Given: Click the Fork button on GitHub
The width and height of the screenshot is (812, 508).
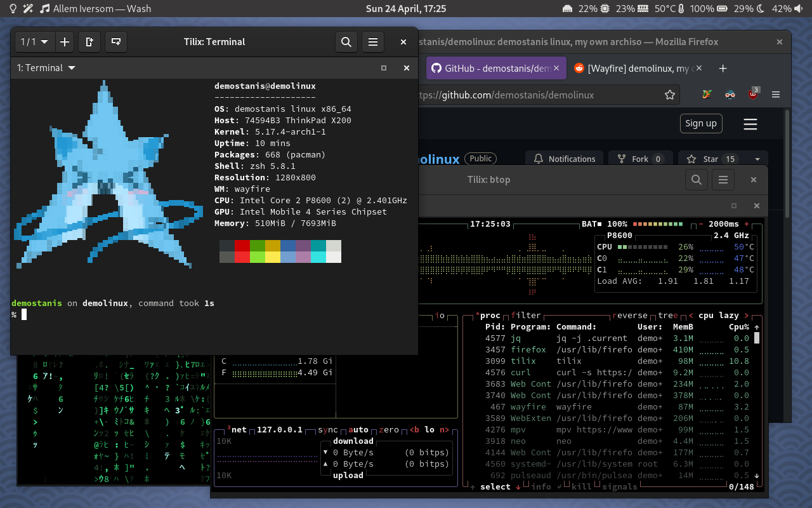Looking at the screenshot, I should [x=640, y=159].
